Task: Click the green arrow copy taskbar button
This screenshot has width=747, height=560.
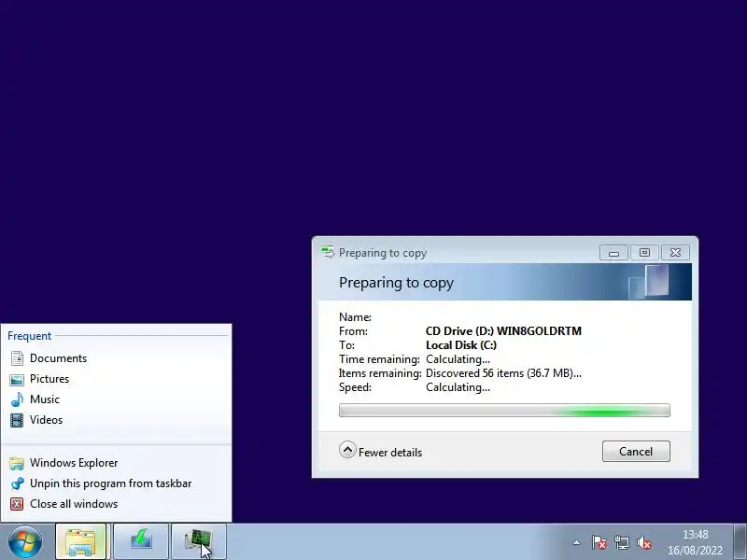Action: (141, 542)
